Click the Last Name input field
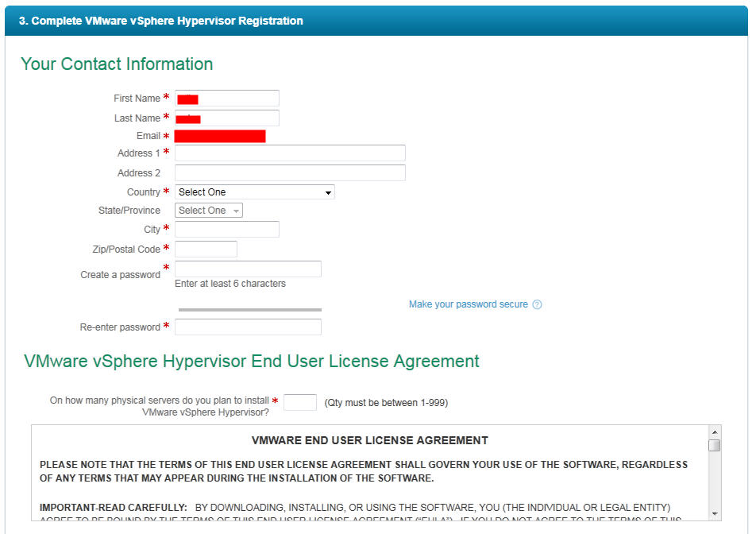756x534 pixels. click(226, 118)
